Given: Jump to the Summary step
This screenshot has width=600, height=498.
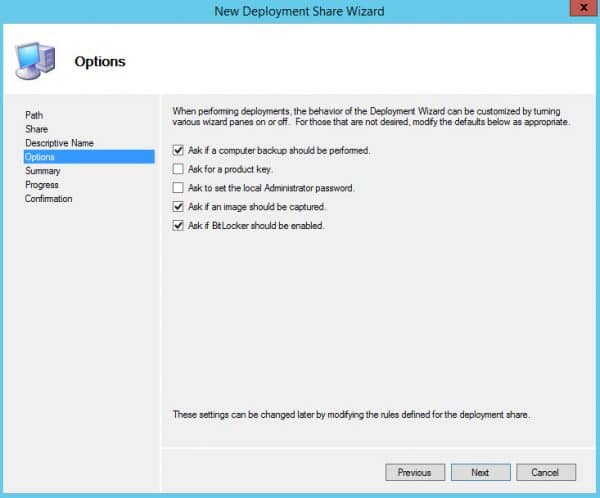Looking at the screenshot, I should pyautogui.click(x=42, y=171).
